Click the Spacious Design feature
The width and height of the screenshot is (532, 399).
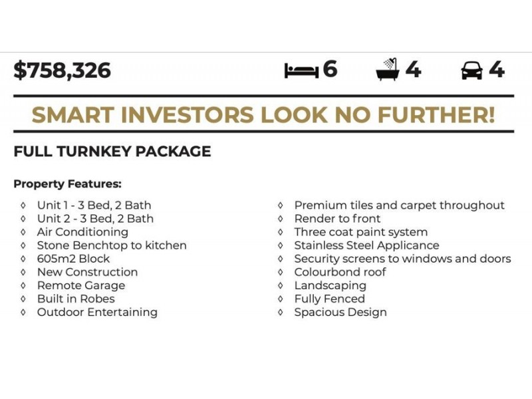[x=340, y=313]
